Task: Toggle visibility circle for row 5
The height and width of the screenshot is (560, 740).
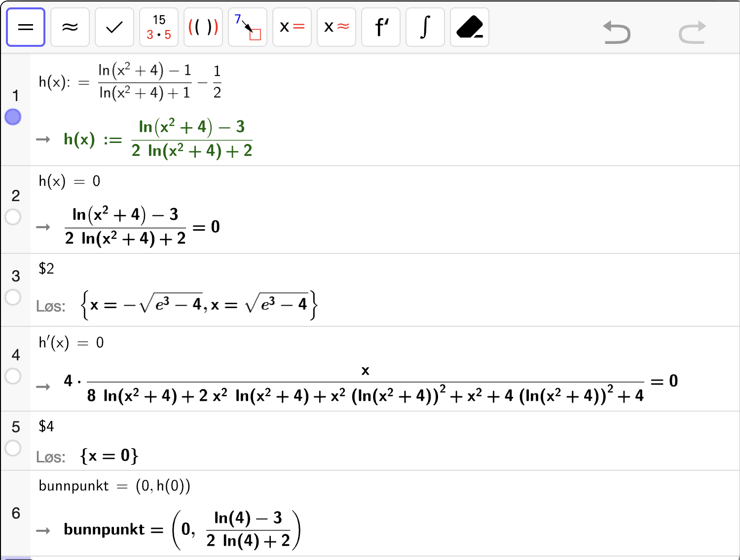Action: pyautogui.click(x=13, y=448)
